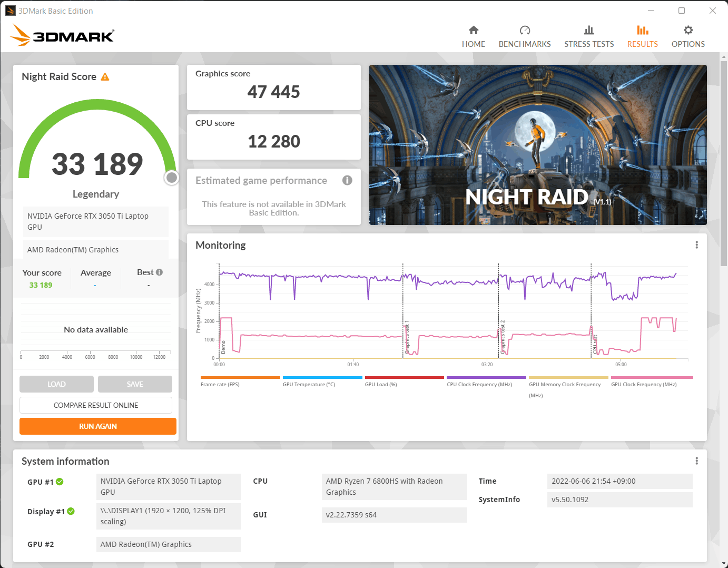Image resolution: width=728 pixels, height=568 pixels.
Task: Select the STRESS TESTS menu label
Action: (x=589, y=44)
